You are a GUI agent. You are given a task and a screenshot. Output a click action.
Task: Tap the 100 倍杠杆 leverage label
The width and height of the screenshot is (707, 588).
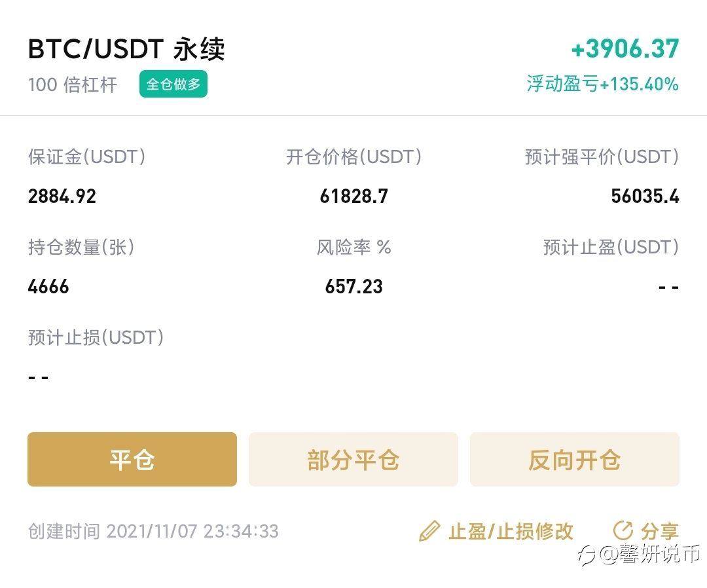(x=73, y=84)
